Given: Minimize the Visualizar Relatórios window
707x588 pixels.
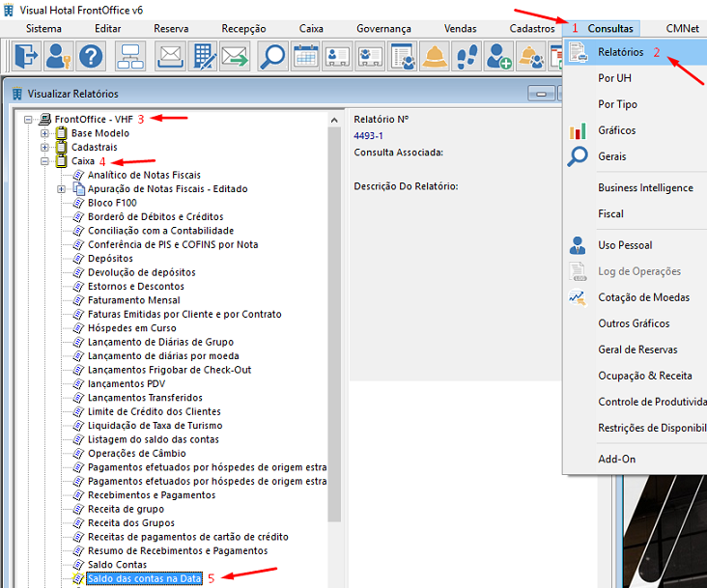Looking at the screenshot, I should coord(542,94).
